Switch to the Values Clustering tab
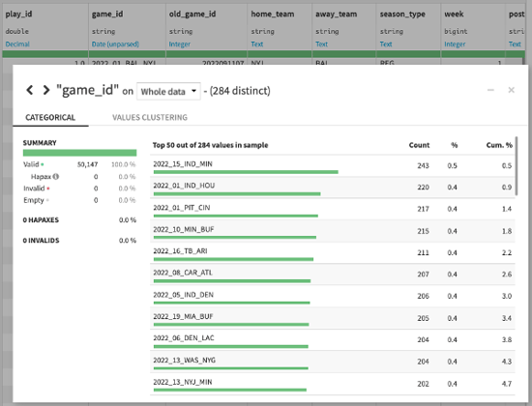Image resolution: width=532 pixels, height=406 pixels. point(150,117)
